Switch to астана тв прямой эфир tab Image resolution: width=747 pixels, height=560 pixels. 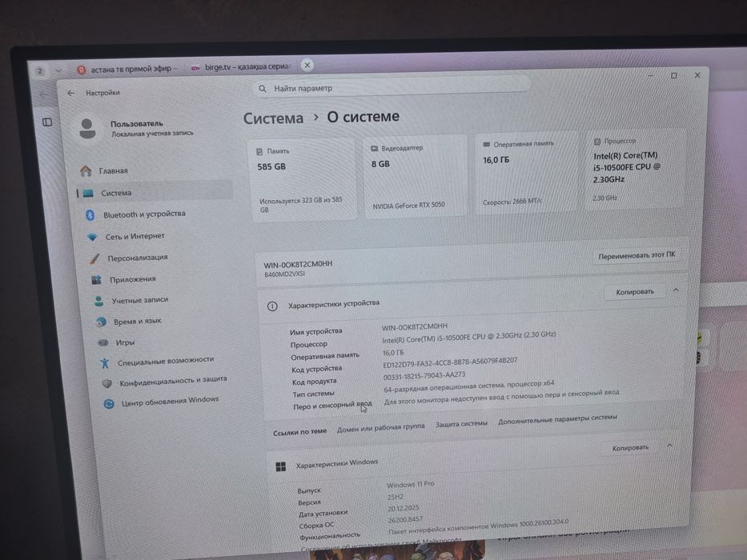(129, 69)
